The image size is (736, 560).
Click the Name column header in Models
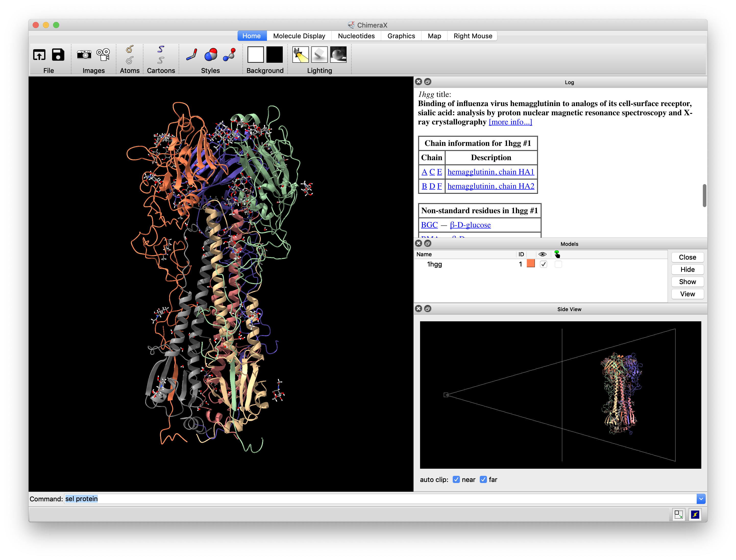point(424,254)
